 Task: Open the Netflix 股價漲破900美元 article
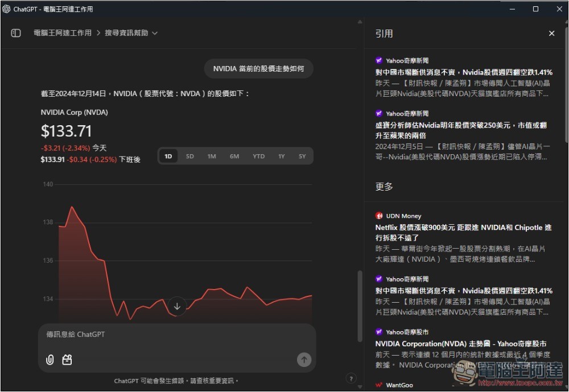(x=463, y=232)
